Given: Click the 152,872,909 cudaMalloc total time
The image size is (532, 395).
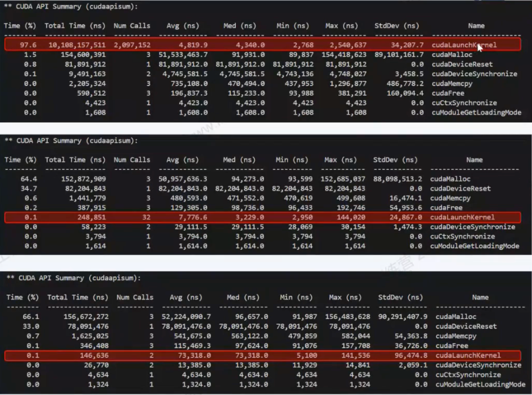Looking at the screenshot, I should [83, 179].
